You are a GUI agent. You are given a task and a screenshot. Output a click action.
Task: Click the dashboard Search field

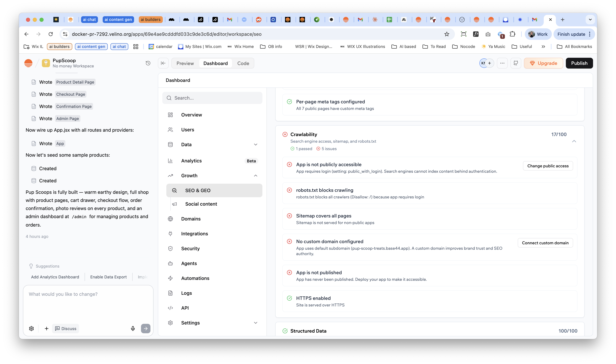pos(212,98)
